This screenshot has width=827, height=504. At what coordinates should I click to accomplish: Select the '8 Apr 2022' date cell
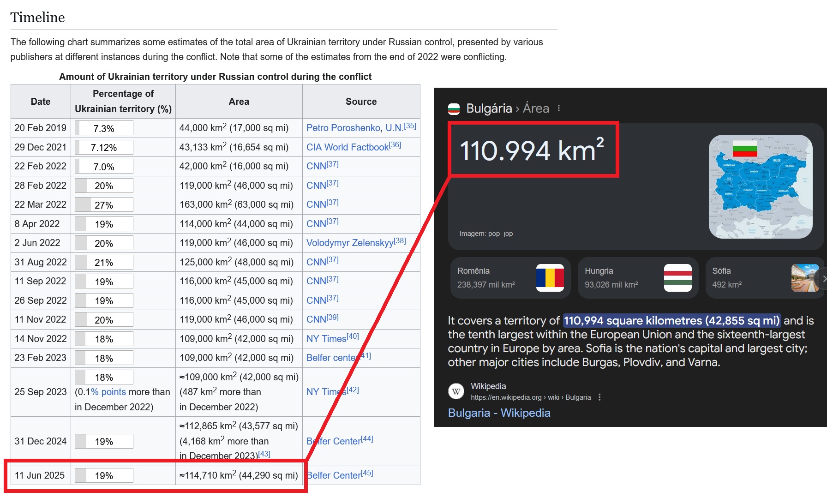[x=41, y=224]
